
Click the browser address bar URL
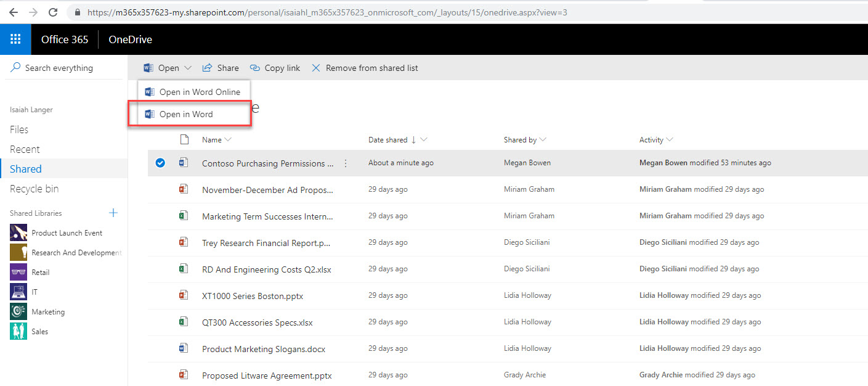[327, 12]
